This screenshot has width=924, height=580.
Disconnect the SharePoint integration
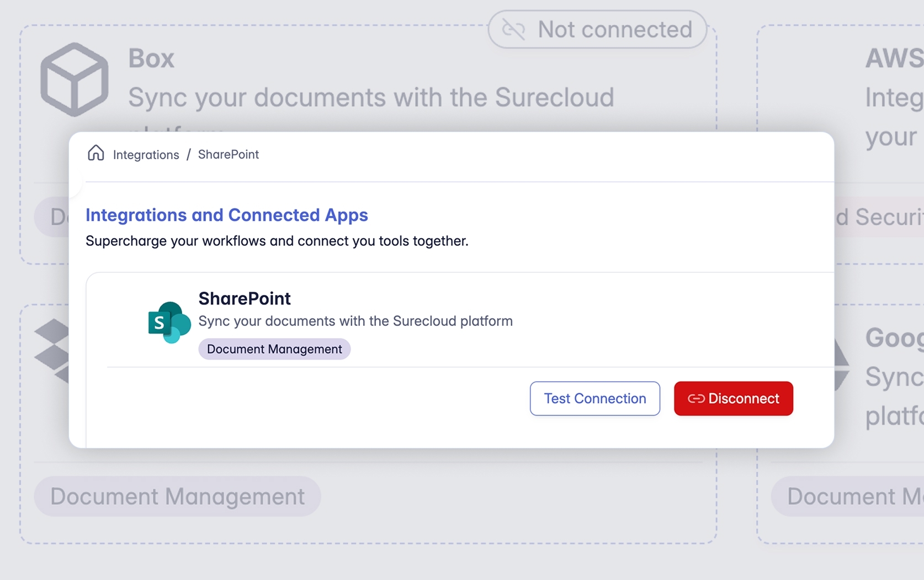pos(733,399)
